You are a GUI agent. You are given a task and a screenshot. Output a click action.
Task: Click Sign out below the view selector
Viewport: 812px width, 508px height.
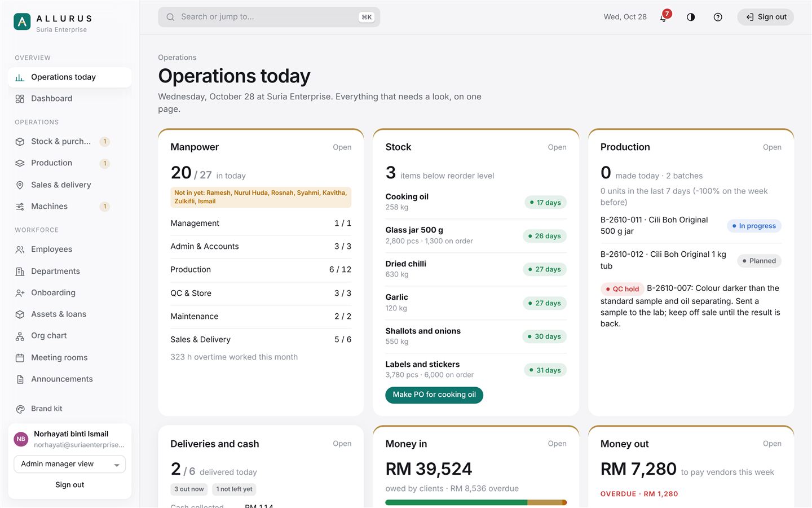pyautogui.click(x=70, y=485)
